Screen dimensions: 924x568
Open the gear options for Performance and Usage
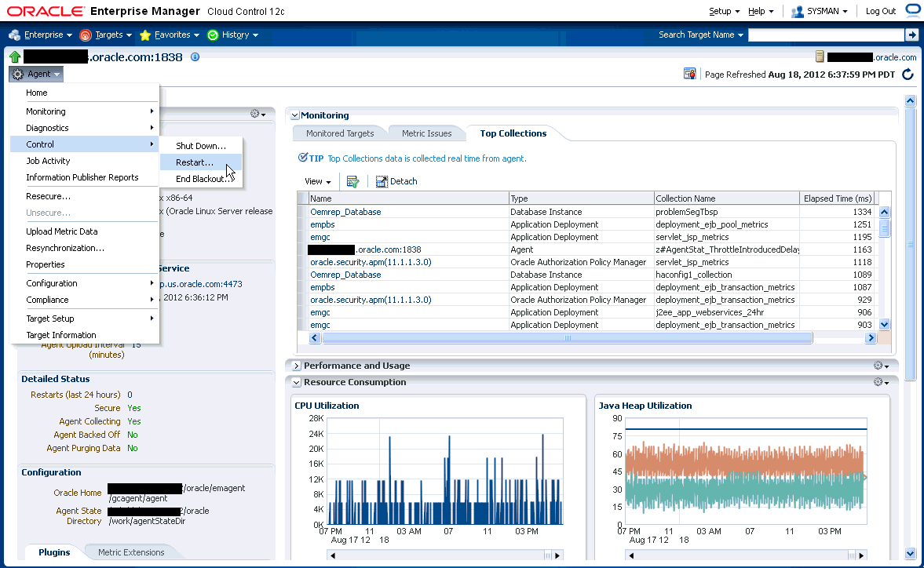point(881,366)
